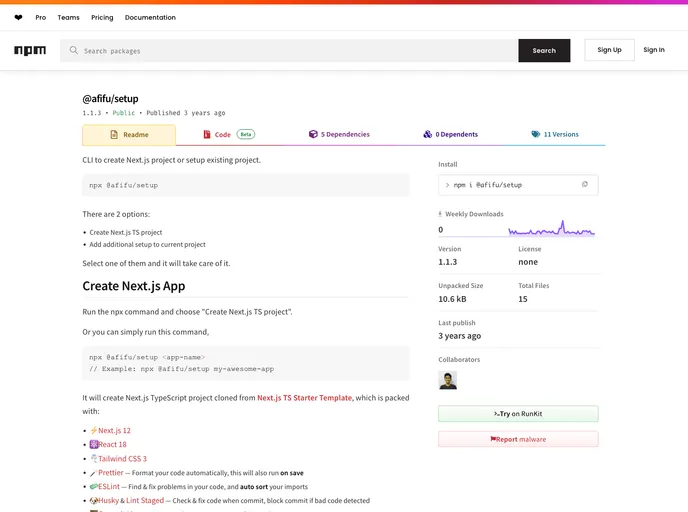Click the lightning icon beside Next.js 12
Viewport: 688px width, 512px height.
[x=93, y=430]
